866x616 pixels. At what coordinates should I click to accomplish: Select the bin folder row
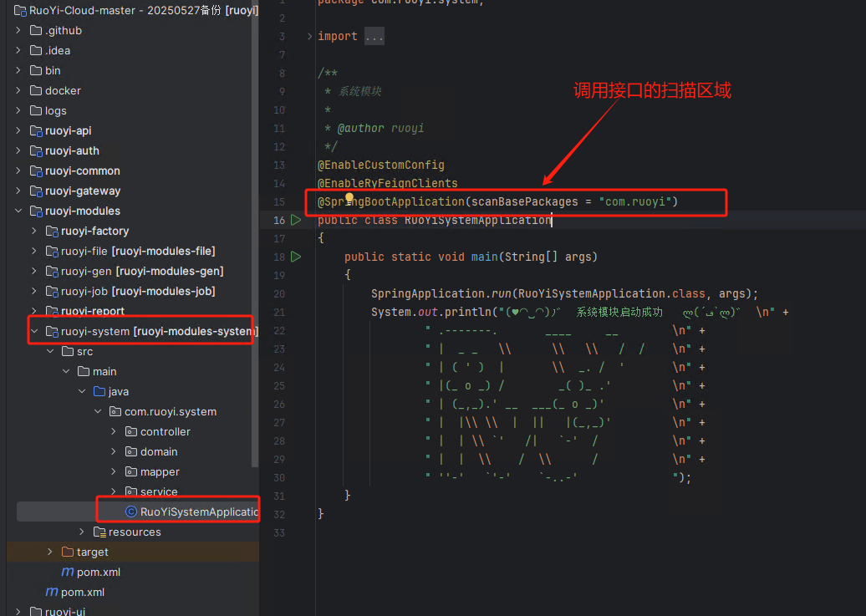[x=133, y=70]
